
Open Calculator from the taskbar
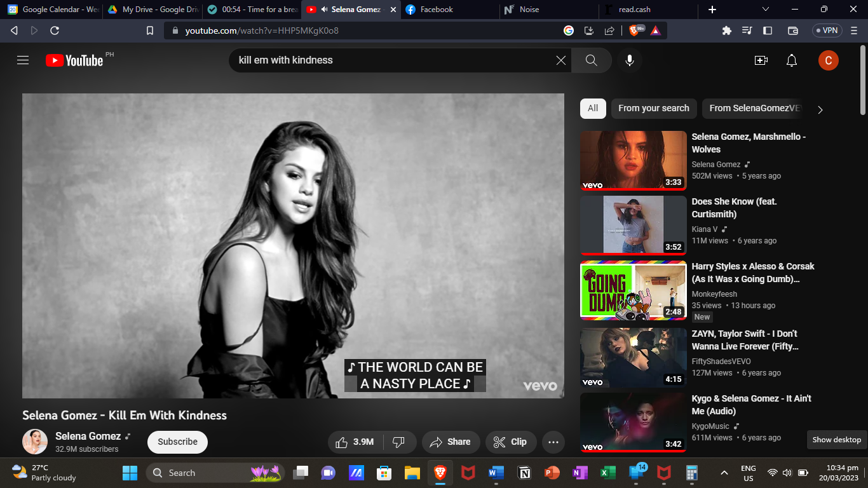pyautogui.click(x=692, y=473)
